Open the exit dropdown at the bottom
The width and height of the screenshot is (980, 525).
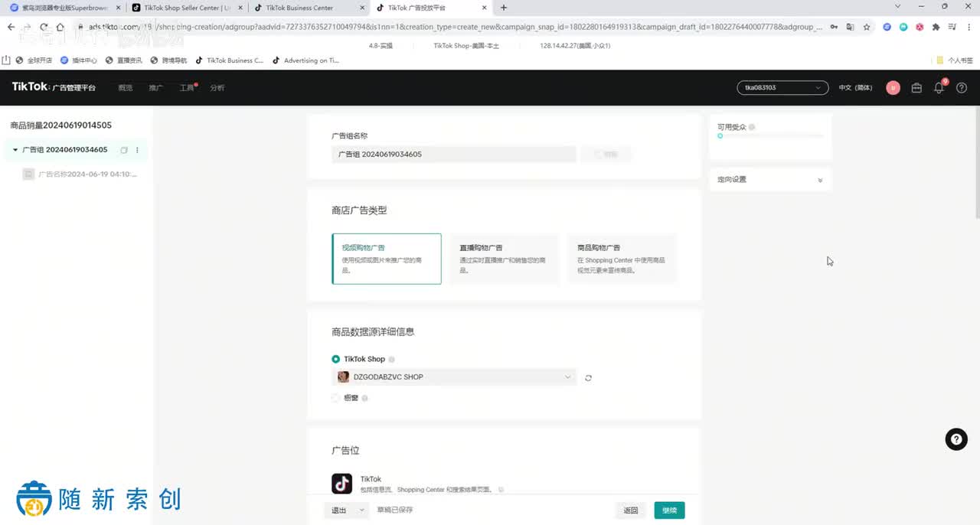347,510
